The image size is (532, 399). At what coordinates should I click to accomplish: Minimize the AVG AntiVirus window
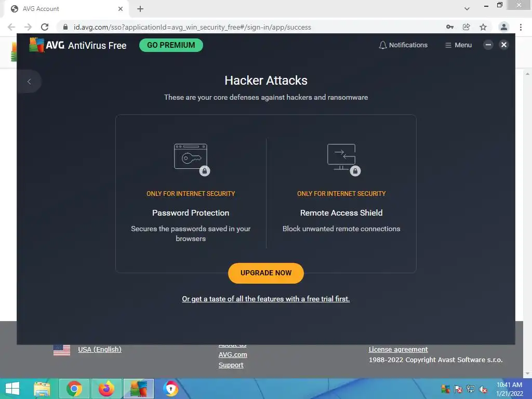tap(488, 45)
